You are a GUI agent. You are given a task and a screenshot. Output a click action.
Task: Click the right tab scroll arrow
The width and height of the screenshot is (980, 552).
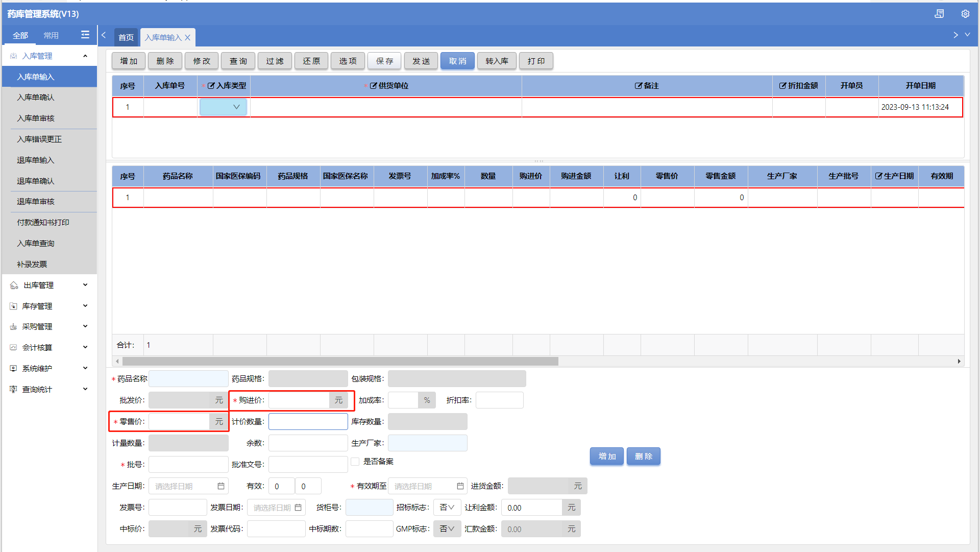955,35
